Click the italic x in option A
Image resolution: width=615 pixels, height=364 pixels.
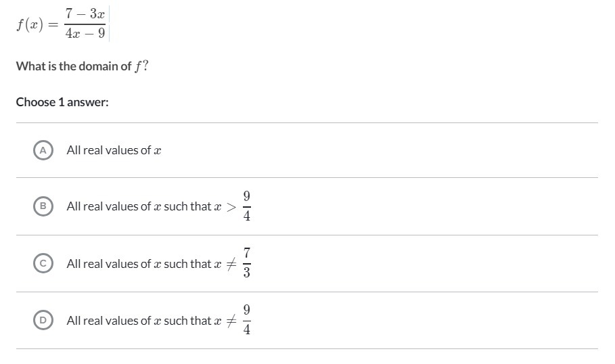click(157, 151)
